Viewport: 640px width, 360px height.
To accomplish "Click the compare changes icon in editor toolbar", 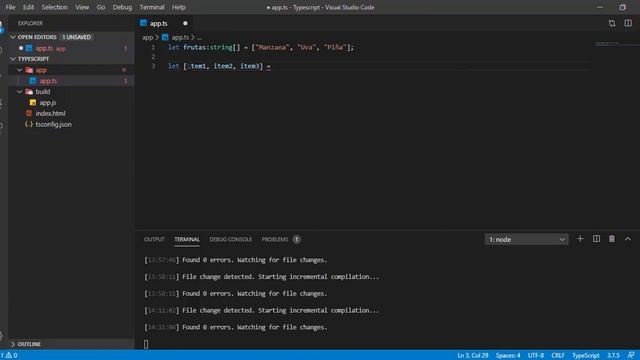I will click(612, 23).
